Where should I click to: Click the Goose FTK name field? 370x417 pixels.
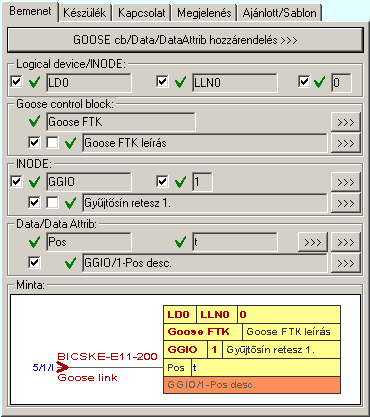click(x=121, y=122)
